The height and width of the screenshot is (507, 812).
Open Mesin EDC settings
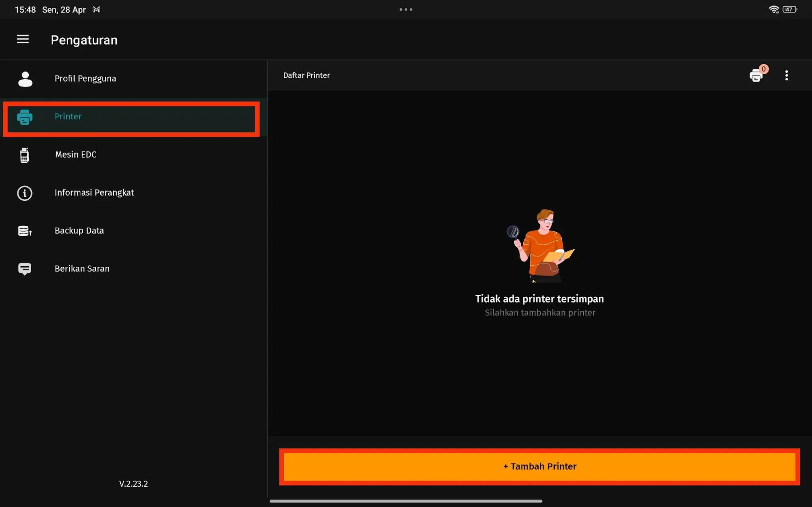76,155
